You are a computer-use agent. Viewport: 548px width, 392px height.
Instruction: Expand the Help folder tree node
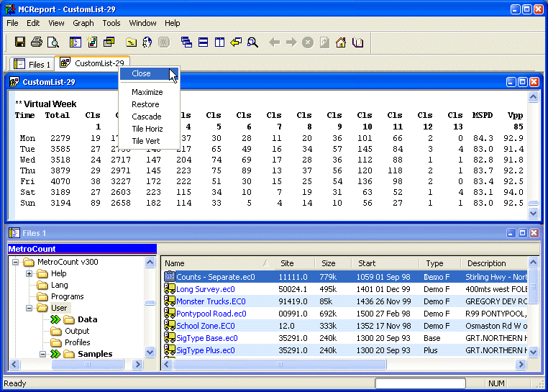29,273
